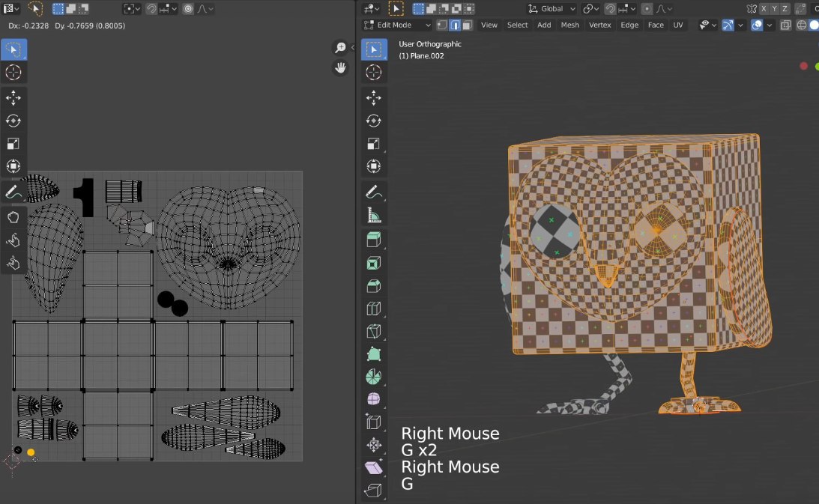Toggle X axis mesh symmetry
The image size is (819, 504).
(764, 9)
